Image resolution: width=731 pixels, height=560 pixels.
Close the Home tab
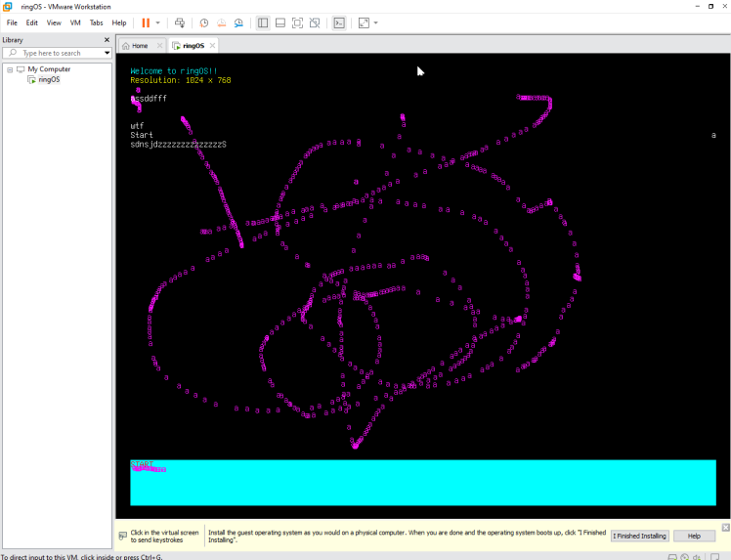pos(159,46)
